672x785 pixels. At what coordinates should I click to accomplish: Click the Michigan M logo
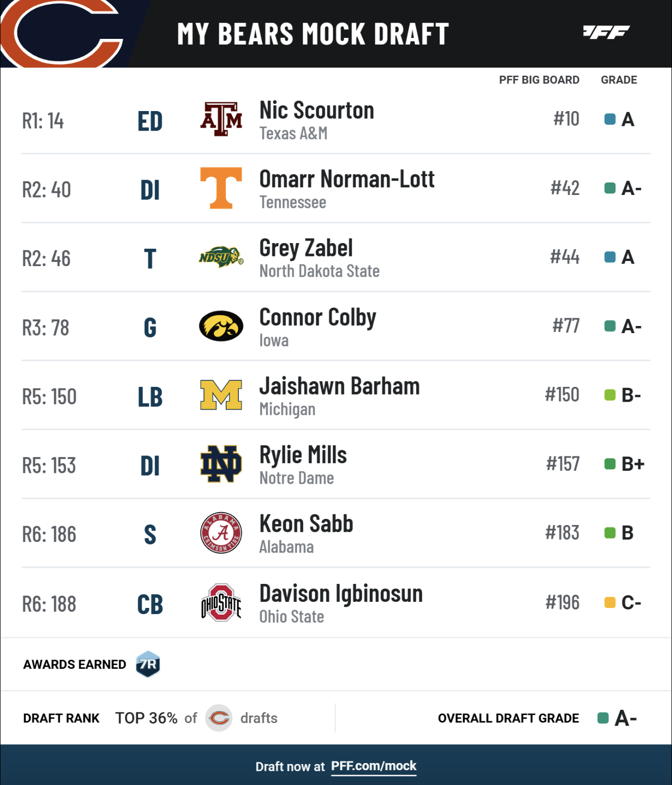point(221,395)
